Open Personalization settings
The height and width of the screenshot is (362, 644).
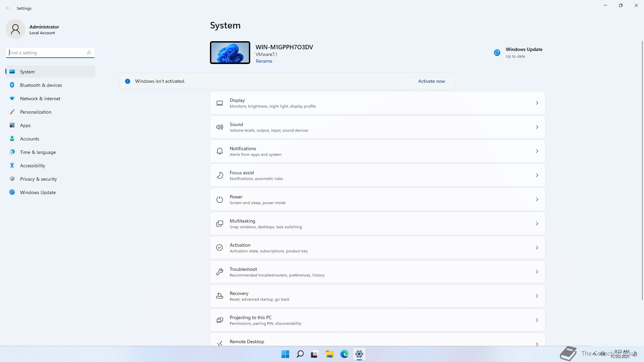point(50,112)
